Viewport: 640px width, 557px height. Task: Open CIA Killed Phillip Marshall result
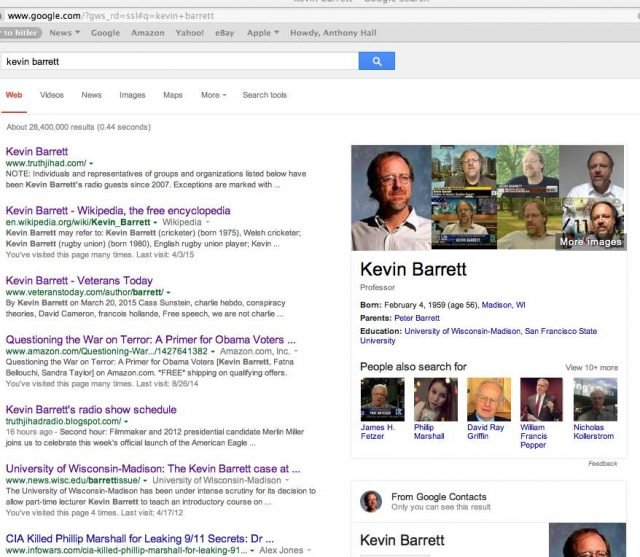140,539
